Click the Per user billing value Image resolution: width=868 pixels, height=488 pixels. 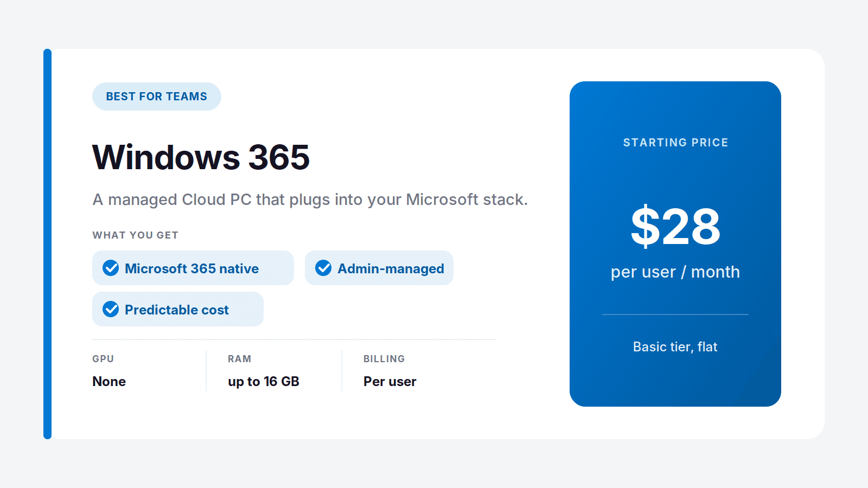pyautogui.click(x=390, y=381)
